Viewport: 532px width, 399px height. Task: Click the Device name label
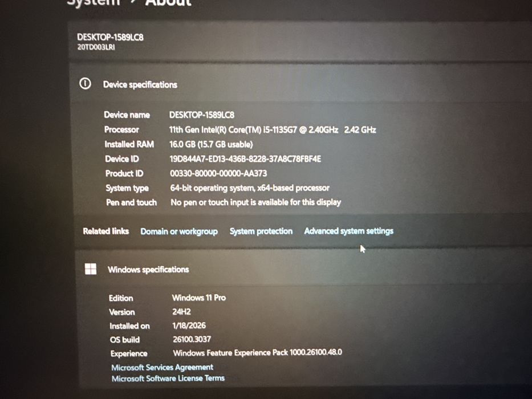(x=127, y=115)
